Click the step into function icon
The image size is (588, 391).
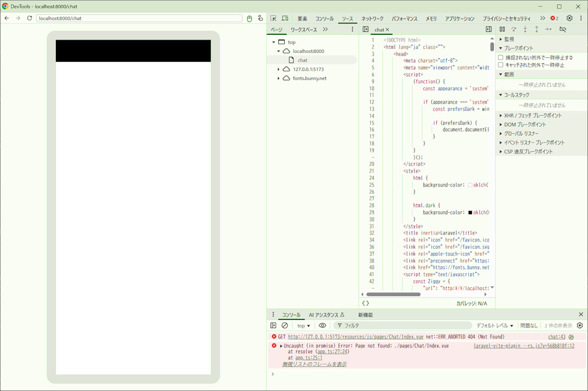(x=525, y=29)
